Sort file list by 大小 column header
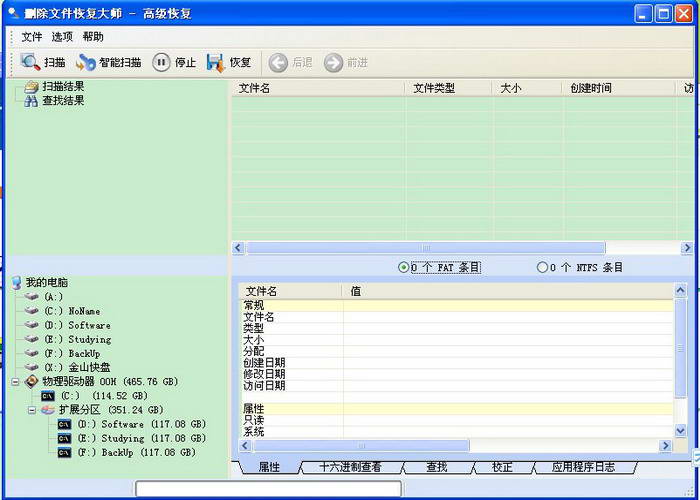The height and width of the screenshot is (500, 700). [x=526, y=88]
